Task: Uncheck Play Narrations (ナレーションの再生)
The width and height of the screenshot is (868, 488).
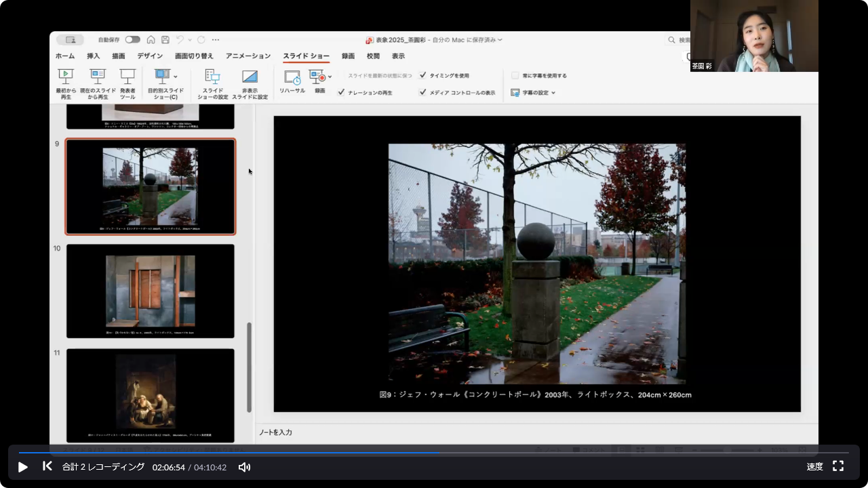Action: tap(341, 92)
